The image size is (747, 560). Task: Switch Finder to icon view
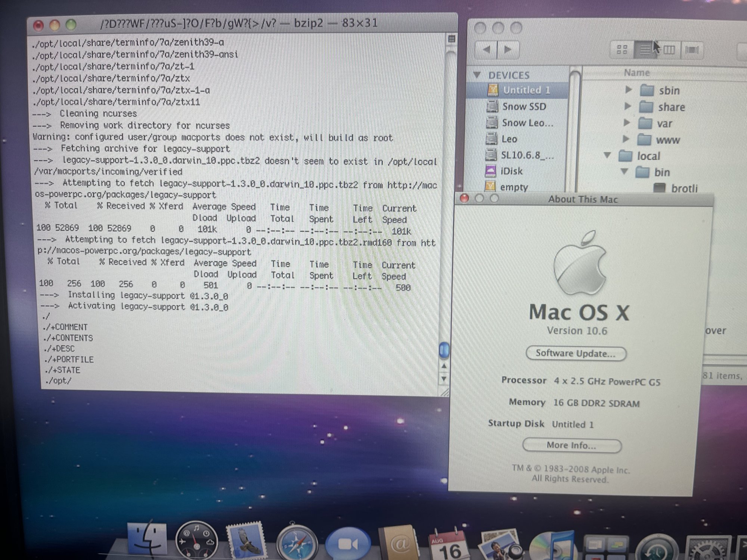pos(622,49)
